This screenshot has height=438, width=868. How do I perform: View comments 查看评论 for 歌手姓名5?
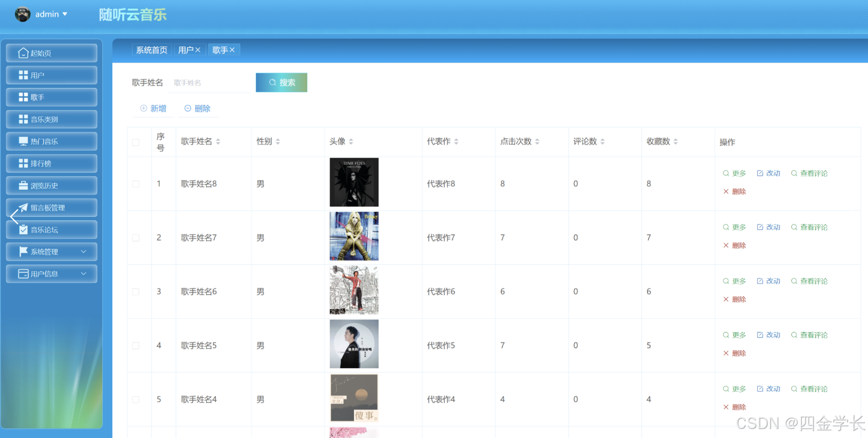(809, 335)
